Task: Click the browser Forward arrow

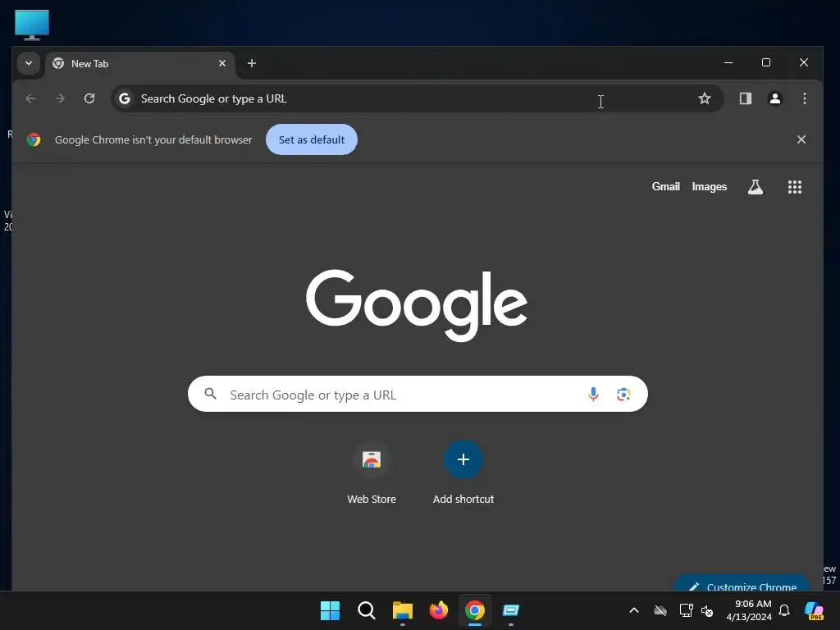Action: pyautogui.click(x=60, y=98)
